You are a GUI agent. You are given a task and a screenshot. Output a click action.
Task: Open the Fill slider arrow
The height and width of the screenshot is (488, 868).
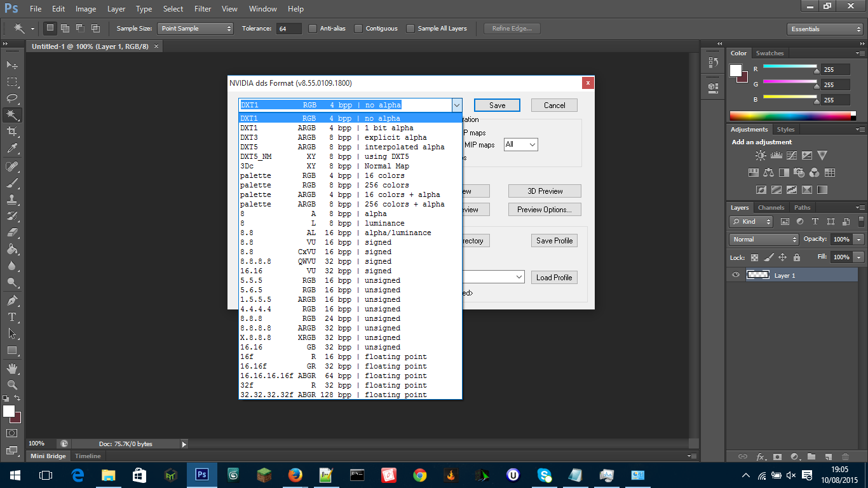pos(859,257)
